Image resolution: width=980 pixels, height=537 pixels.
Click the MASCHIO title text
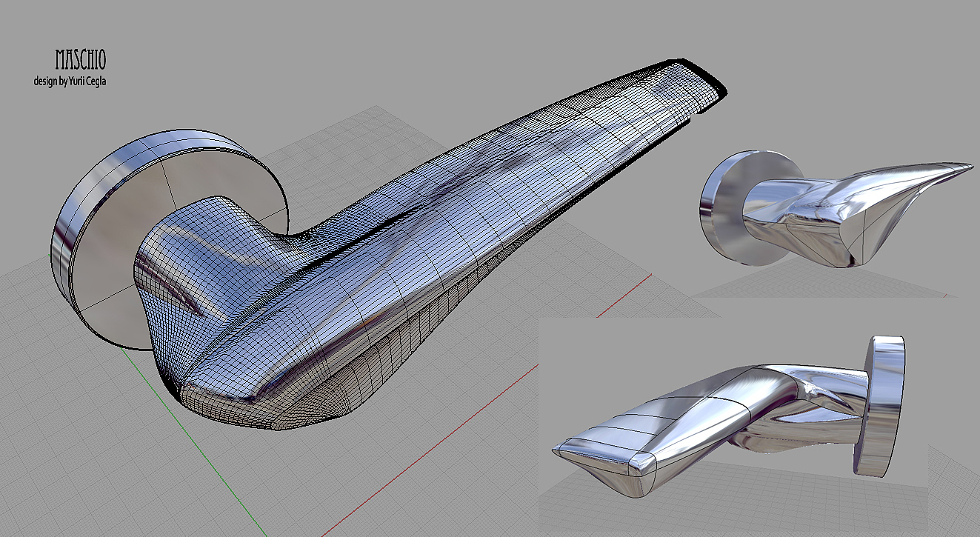[81, 60]
